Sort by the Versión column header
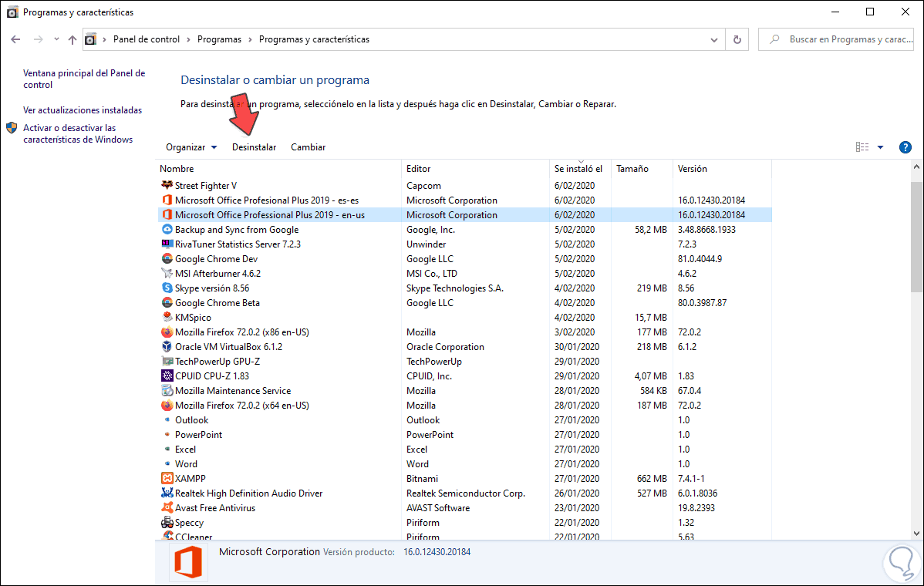 (x=722, y=168)
